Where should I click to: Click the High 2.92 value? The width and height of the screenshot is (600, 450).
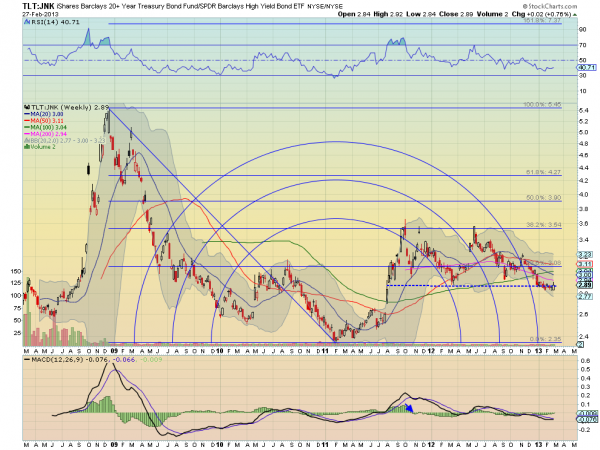[388, 14]
